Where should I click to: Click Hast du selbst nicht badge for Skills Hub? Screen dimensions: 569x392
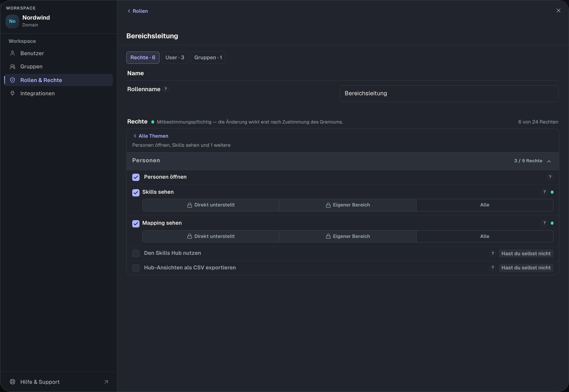coord(526,253)
